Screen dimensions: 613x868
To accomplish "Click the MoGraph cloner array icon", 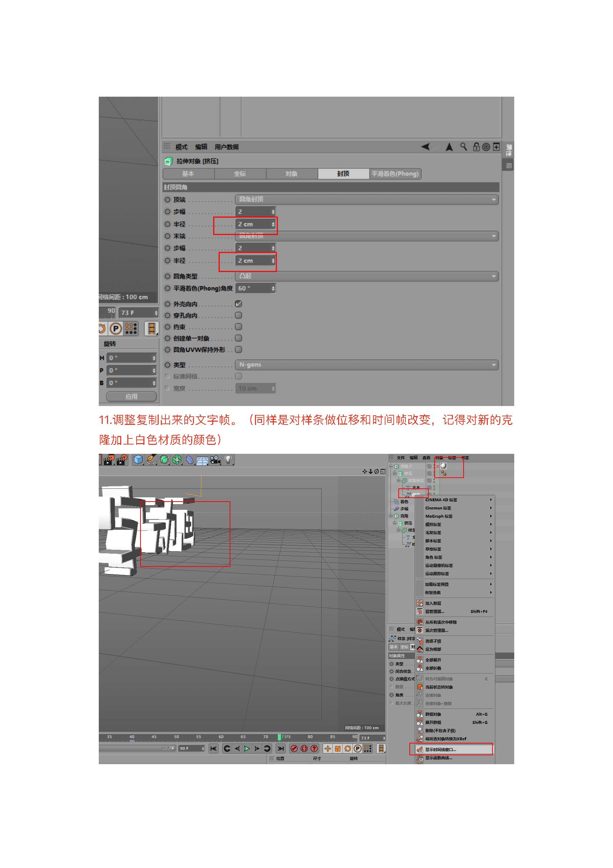I will coord(177,459).
